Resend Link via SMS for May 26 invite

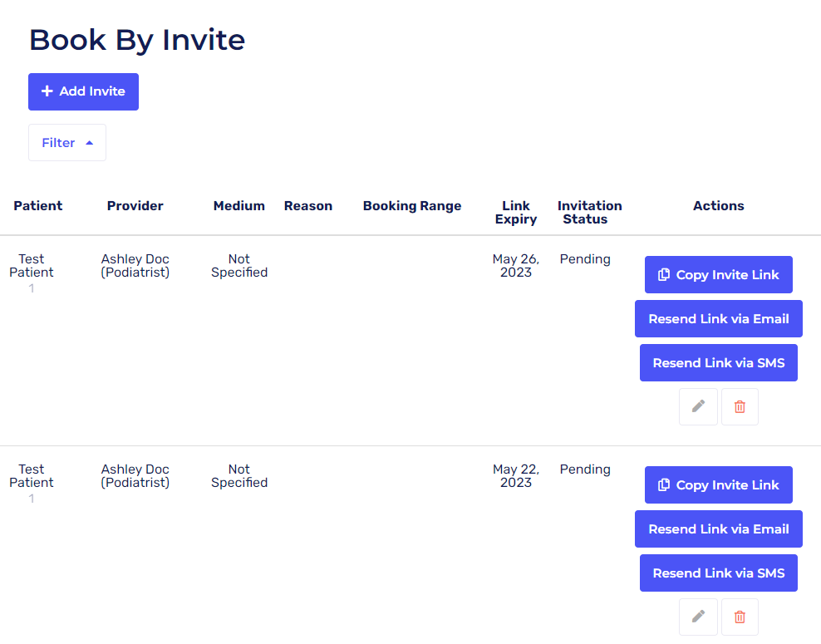coord(719,363)
